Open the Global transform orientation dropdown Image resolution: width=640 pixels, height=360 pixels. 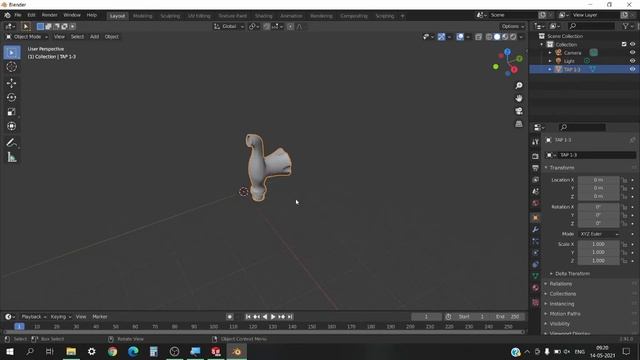click(x=229, y=26)
